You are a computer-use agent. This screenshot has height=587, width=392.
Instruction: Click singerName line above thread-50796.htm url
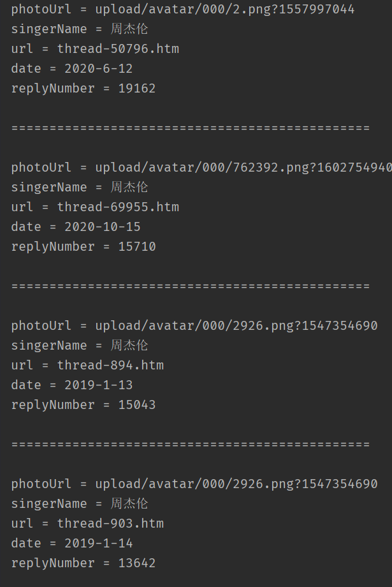(x=80, y=29)
